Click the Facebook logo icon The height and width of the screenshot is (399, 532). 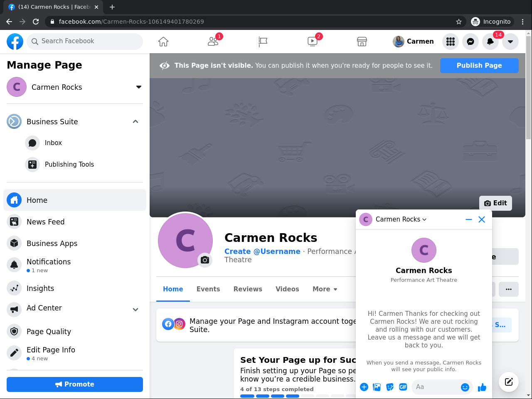pos(15,42)
